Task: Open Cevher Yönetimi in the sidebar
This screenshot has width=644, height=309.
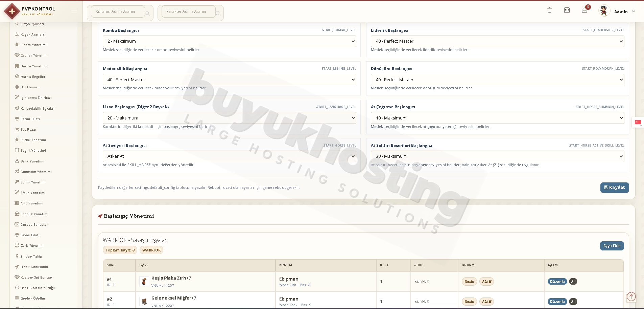Action: pos(34,55)
